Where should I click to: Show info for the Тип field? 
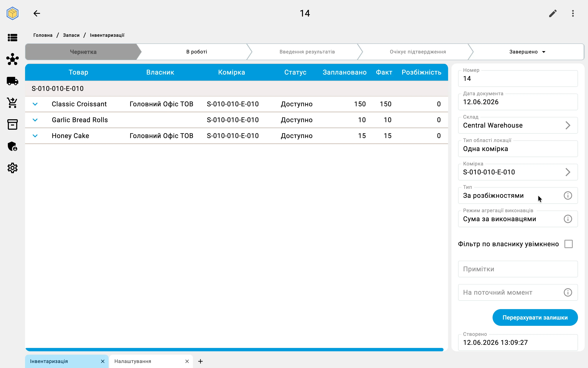tap(568, 195)
